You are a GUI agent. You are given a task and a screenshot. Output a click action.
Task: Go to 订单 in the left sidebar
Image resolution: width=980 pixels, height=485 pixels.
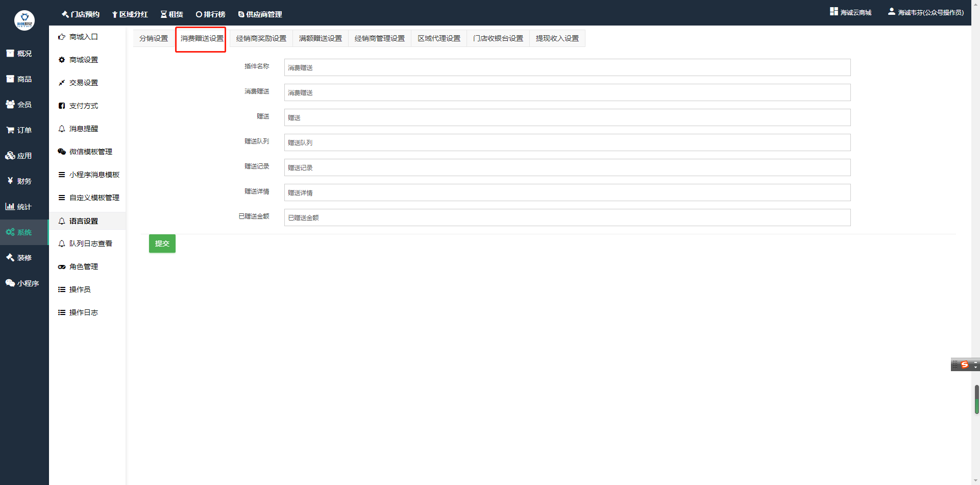(x=24, y=130)
